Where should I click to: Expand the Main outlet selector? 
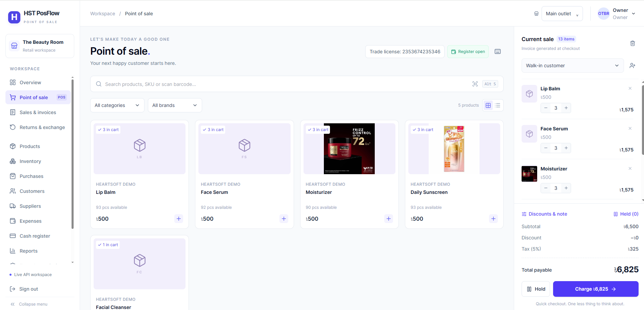562,14
